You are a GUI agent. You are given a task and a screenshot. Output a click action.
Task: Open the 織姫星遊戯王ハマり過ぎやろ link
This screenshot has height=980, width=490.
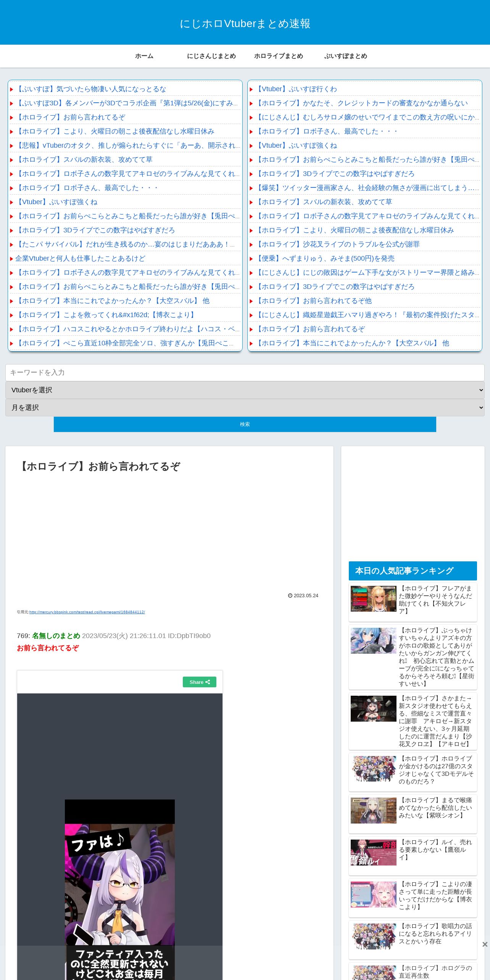point(367,315)
